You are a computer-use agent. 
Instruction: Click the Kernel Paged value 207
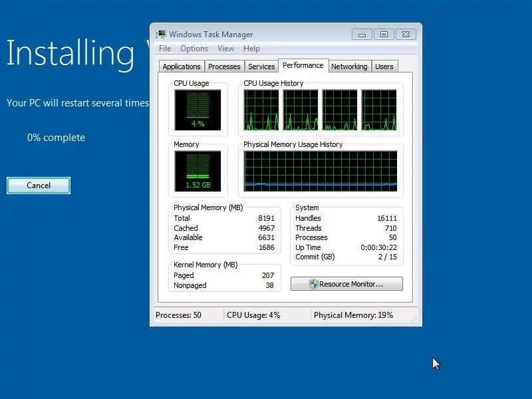[268, 275]
